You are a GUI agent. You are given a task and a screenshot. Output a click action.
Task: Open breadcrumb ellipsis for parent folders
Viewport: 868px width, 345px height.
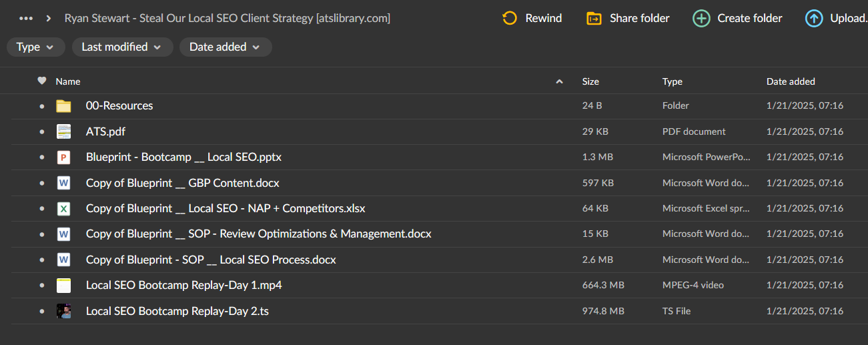click(x=27, y=18)
